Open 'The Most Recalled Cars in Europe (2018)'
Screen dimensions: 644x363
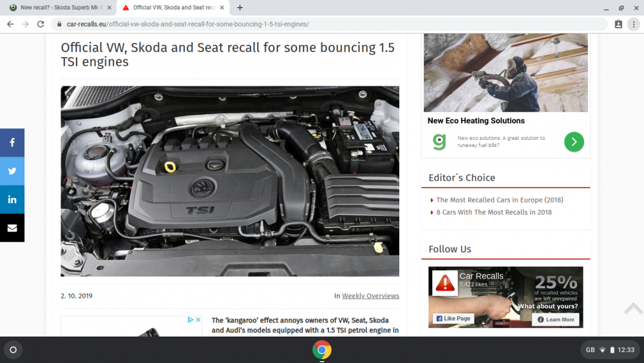tap(500, 200)
